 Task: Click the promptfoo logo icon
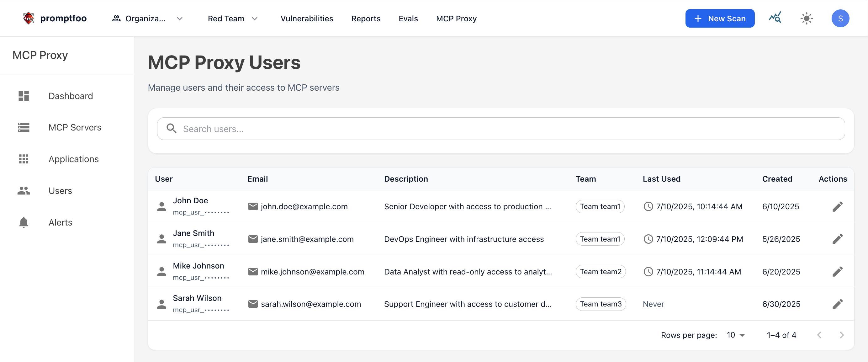[29, 18]
